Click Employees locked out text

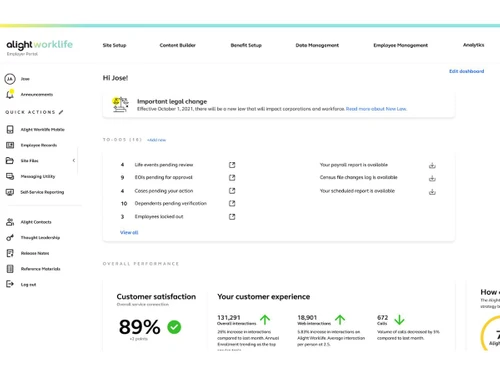(x=159, y=217)
